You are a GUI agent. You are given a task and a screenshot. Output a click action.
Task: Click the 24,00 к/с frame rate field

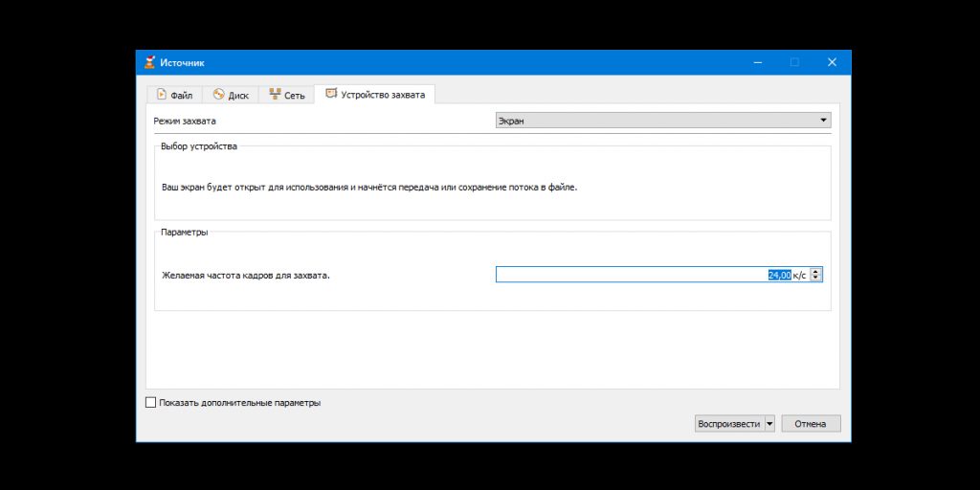click(651, 275)
